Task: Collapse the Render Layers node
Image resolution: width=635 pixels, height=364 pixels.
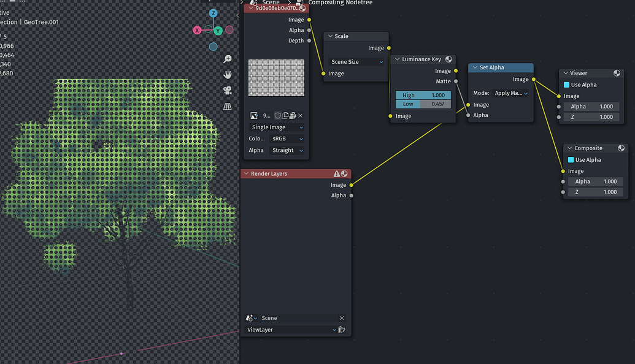Action: pos(246,173)
